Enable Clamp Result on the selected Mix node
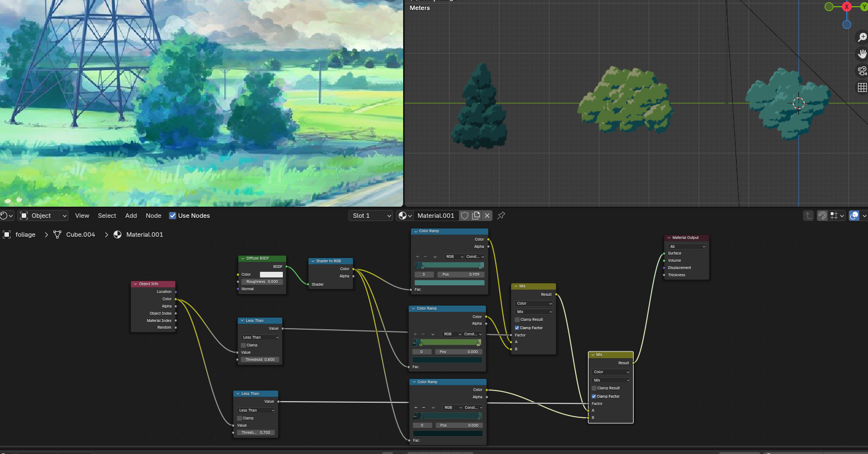868x454 pixels. pos(594,388)
